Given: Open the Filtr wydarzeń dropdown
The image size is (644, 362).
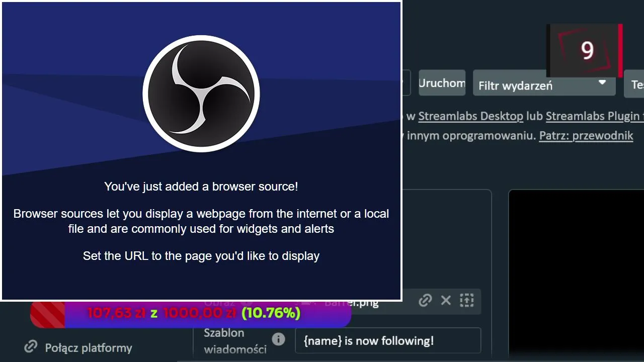Looking at the screenshot, I should point(544,83).
